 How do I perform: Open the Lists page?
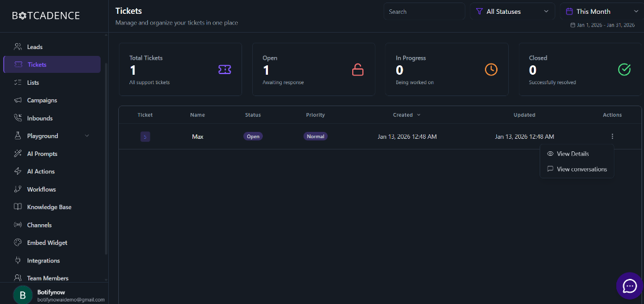coord(52,82)
